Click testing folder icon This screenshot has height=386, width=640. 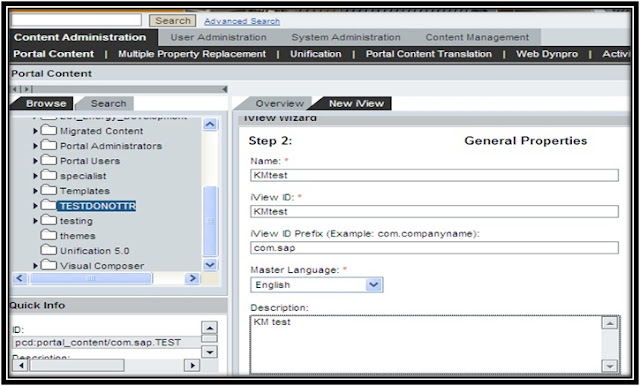[x=49, y=220]
